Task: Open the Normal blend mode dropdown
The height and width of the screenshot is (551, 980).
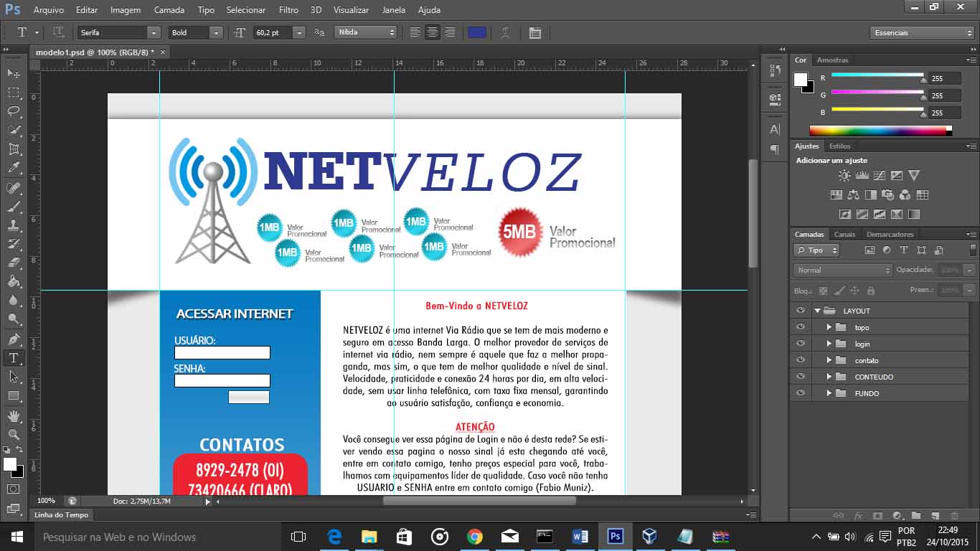Action: [843, 270]
